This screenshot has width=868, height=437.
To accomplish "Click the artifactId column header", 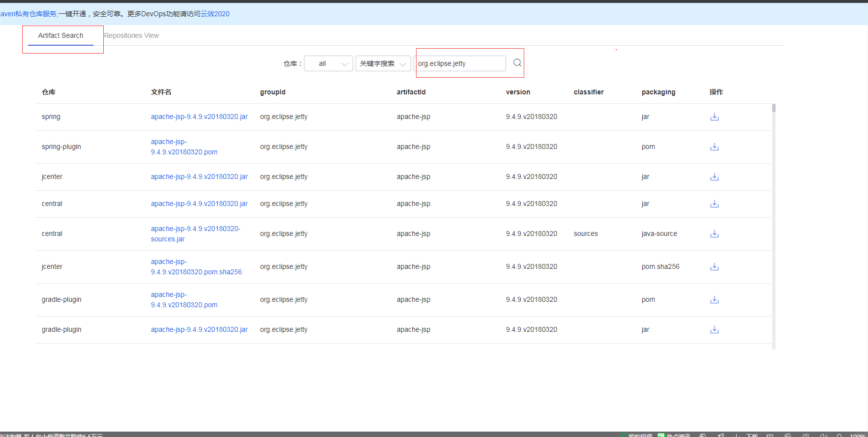I will (411, 92).
